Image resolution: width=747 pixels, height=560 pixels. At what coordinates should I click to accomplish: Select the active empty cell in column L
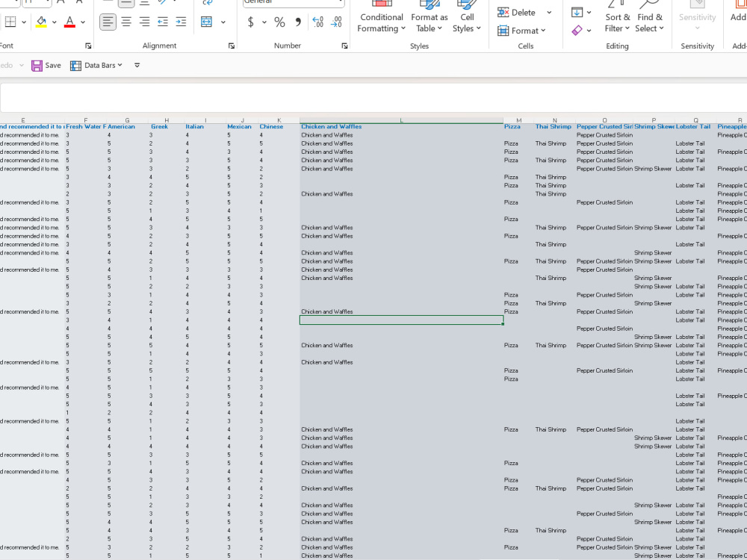click(402, 320)
